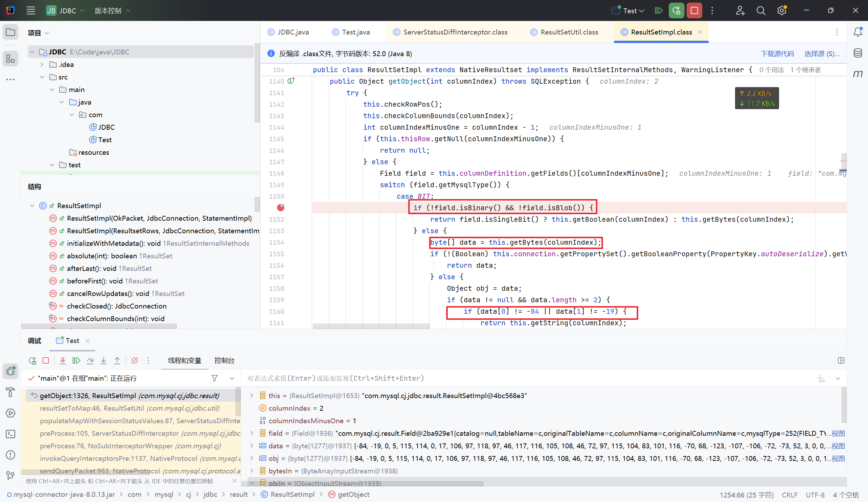The image size is (868, 502).
Task: Click the Resume Program icon in top toolbar
Action: [659, 10]
